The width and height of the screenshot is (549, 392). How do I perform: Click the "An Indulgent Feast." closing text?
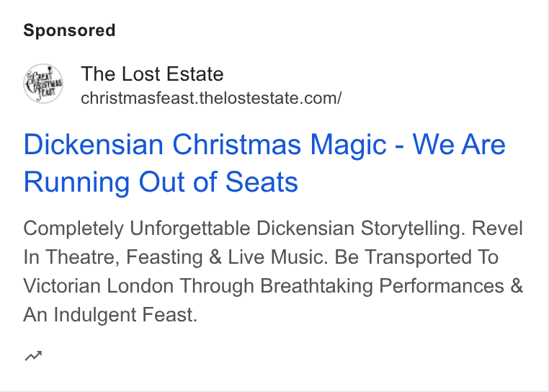tap(111, 315)
